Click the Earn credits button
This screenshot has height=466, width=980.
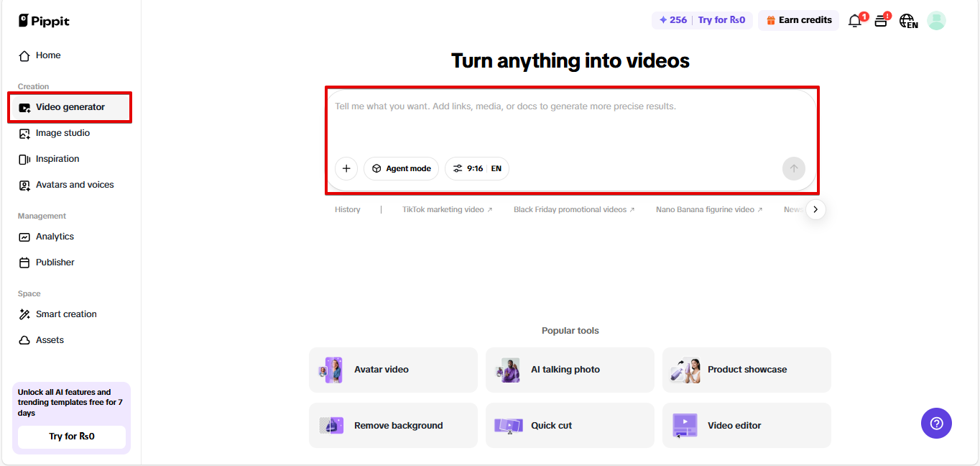pos(798,20)
